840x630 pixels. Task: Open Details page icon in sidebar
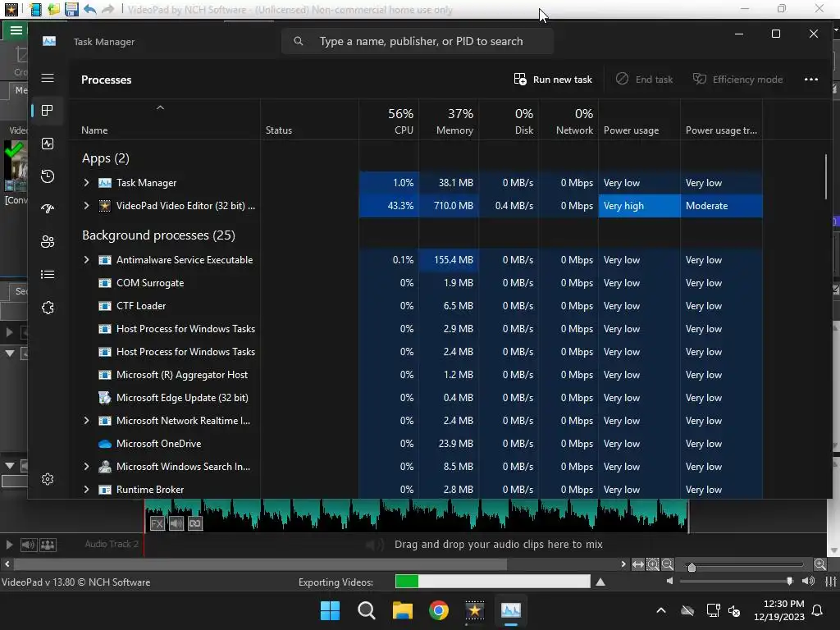pos(48,275)
